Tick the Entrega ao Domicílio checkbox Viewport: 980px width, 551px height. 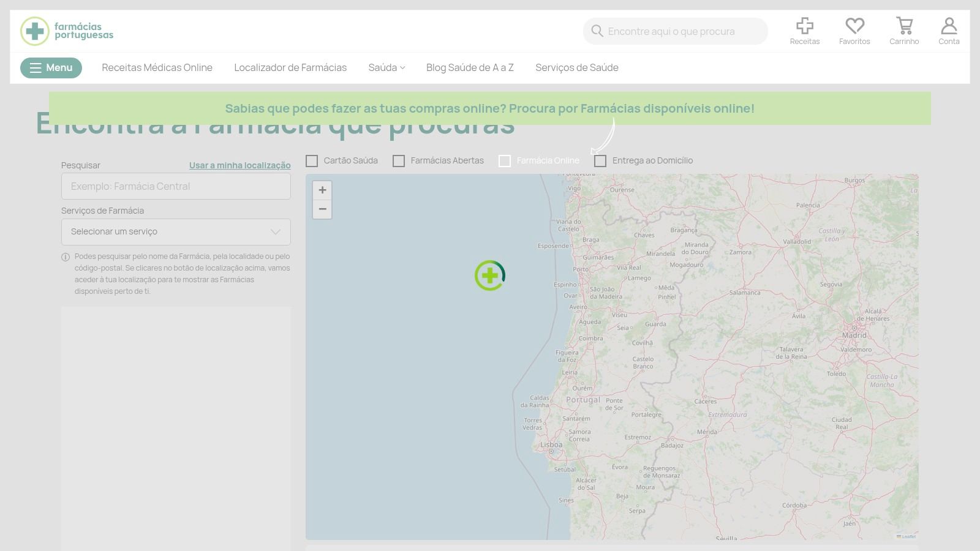[600, 161]
